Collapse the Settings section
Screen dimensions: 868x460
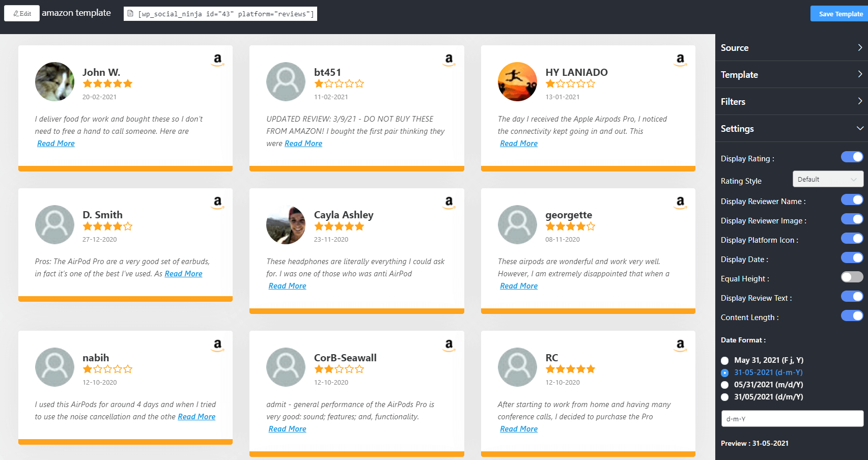pos(791,128)
